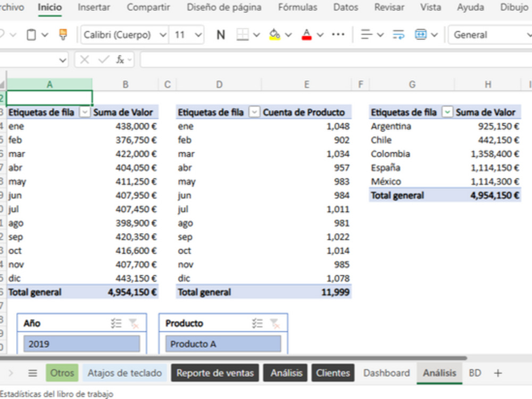The width and height of the screenshot is (532, 399).
Task: Toggle multi-select on Año slicer
Action: (x=116, y=323)
